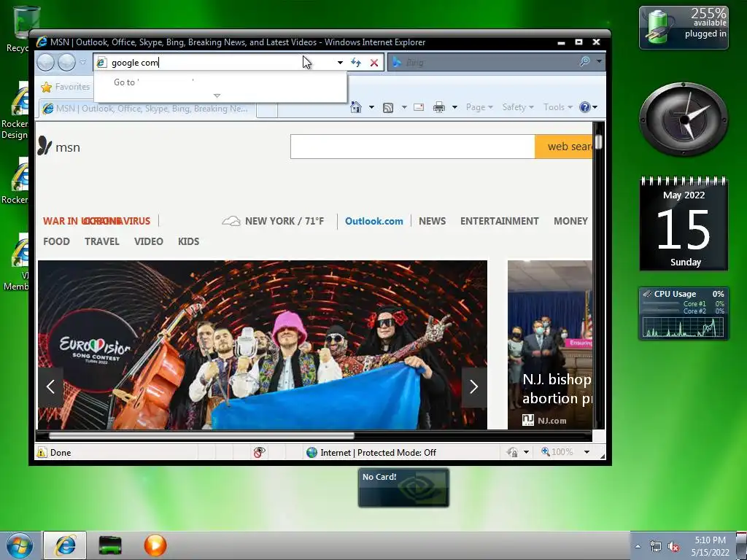
Task: Click the CPU Usage desktop gadget
Action: pyautogui.click(x=684, y=314)
